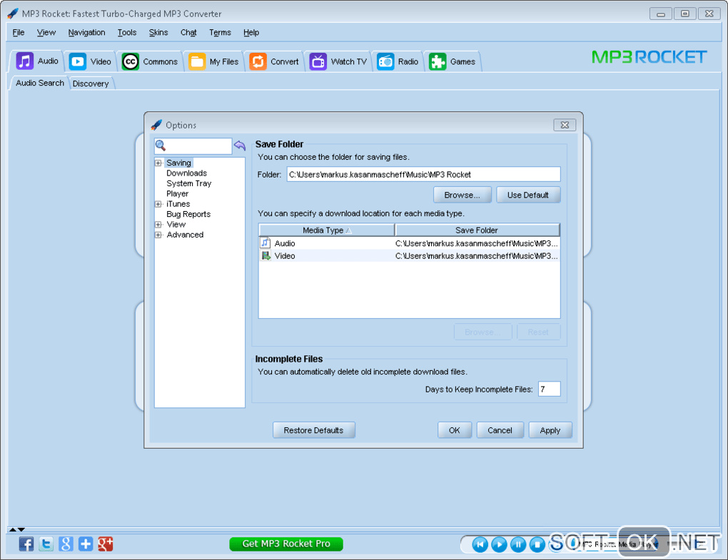Viewport: 728px width, 560px height.
Task: Select the Video media type row
Action: tap(409, 255)
